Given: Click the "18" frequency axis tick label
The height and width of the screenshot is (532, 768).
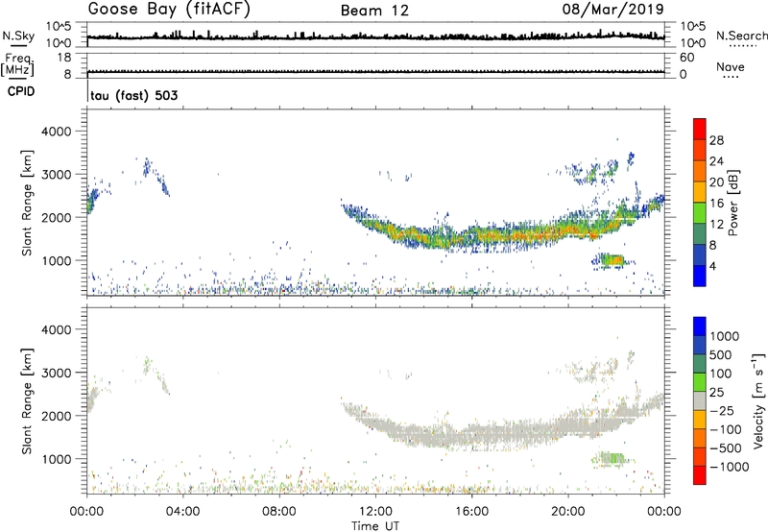Looking at the screenshot, I should 63,58.
